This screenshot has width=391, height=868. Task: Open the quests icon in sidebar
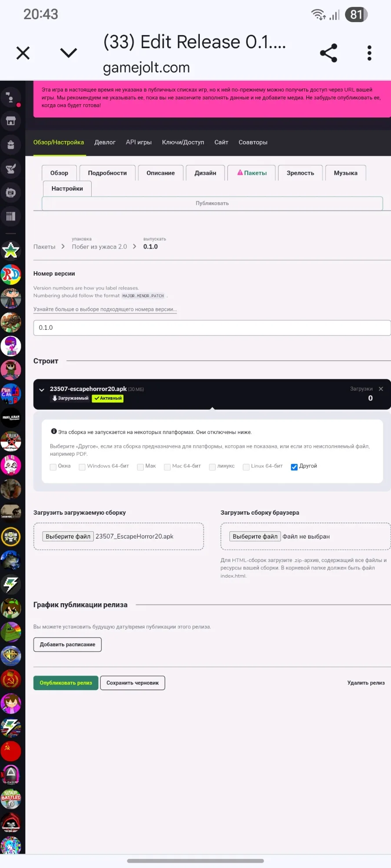coord(11,168)
